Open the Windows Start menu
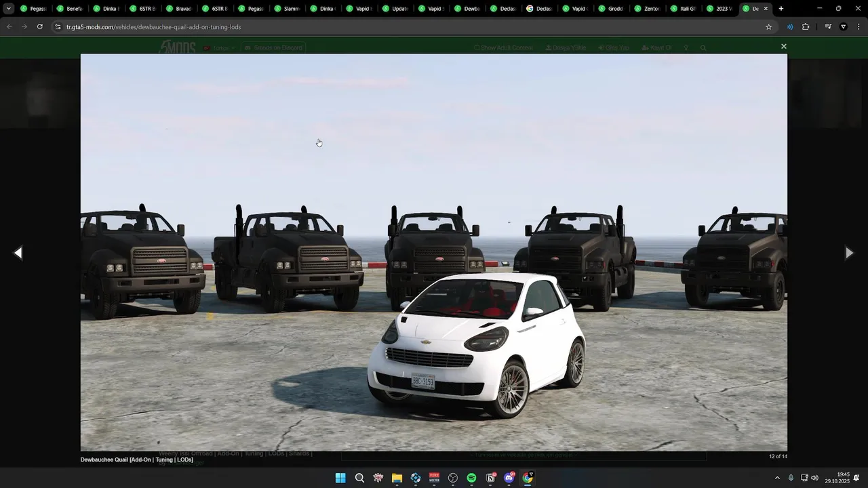This screenshot has width=868, height=488. point(340,478)
